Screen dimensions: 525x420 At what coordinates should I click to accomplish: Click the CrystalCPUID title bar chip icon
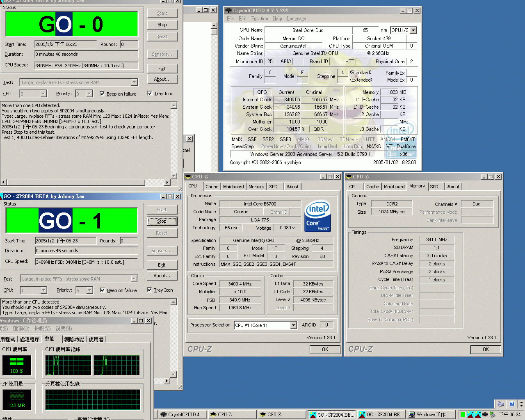(228, 10)
